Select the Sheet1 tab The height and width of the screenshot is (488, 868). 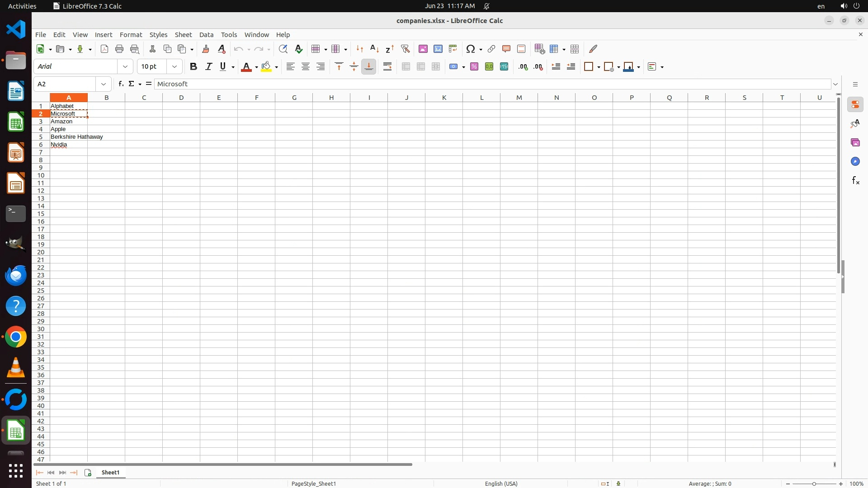pos(110,472)
